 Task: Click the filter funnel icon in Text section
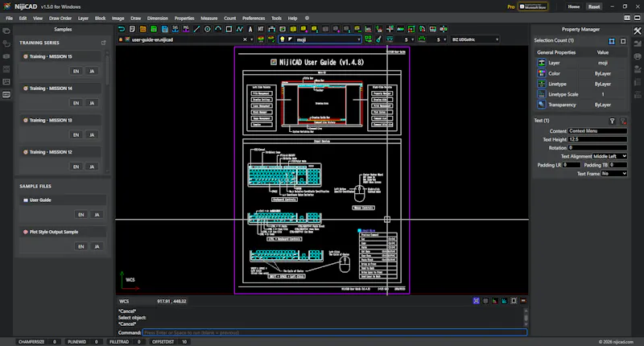pyautogui.click(x=612, y=121)
